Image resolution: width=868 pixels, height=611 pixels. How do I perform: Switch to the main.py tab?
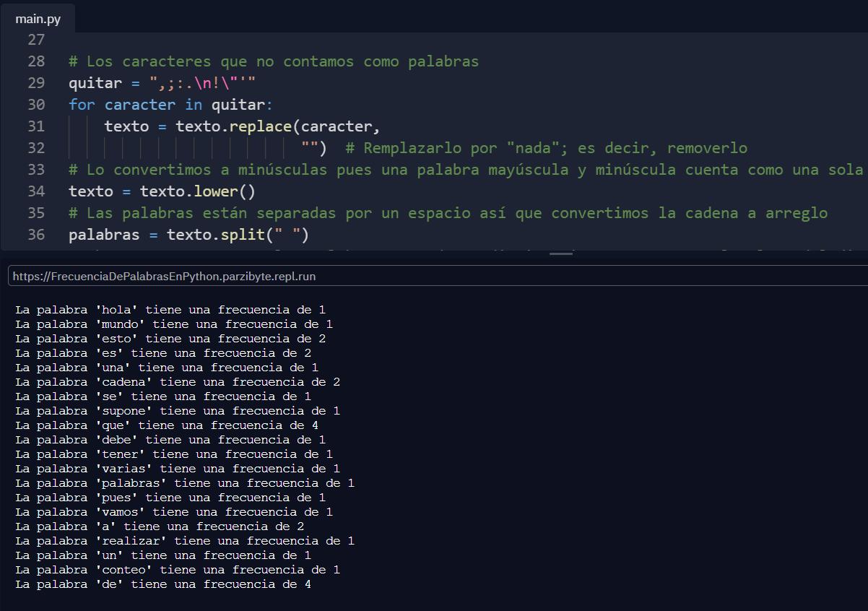[x=38, y=19]
